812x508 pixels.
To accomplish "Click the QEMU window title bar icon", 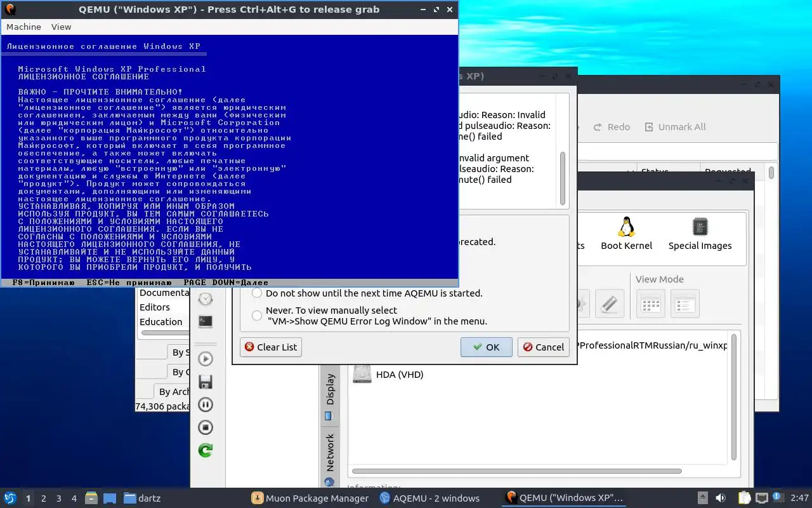I will [x=10, y=9].
